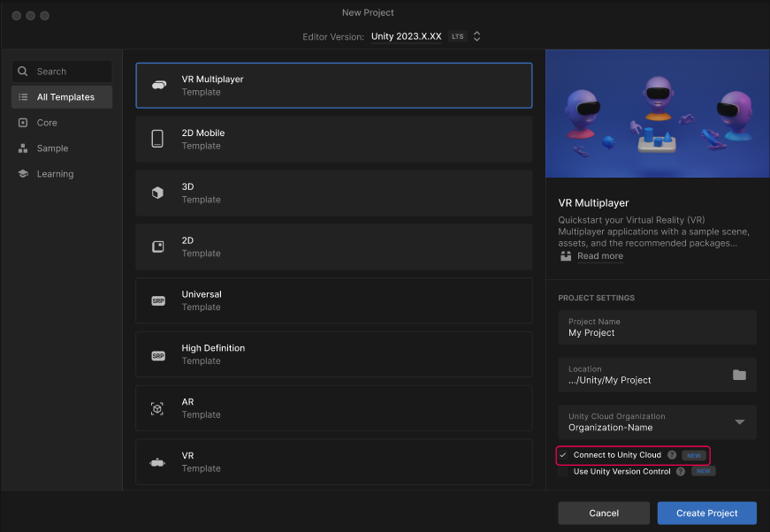The height and width of the screenshot is (532, 770).
Task: Select the 3D template icon
Action: tap(159, 192)
